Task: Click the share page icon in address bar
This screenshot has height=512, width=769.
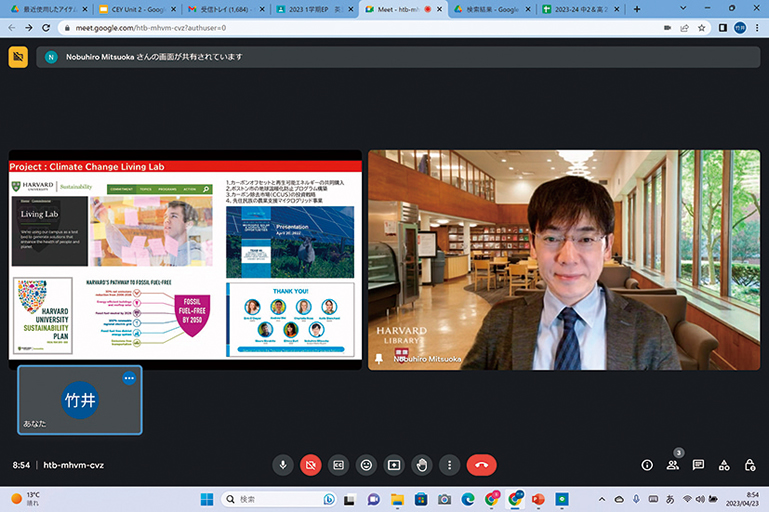Action: [x=685, y=28]
